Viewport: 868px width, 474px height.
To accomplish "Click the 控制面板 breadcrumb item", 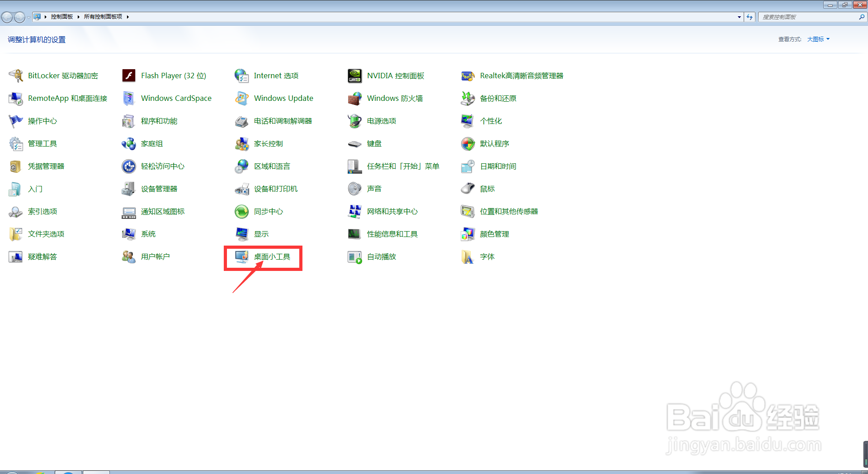I will [x=62, y=17].
